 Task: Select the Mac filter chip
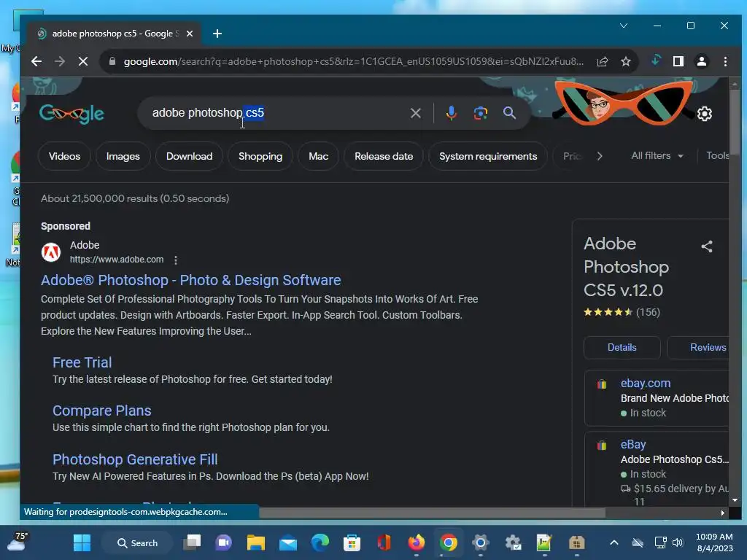[318, 156]
